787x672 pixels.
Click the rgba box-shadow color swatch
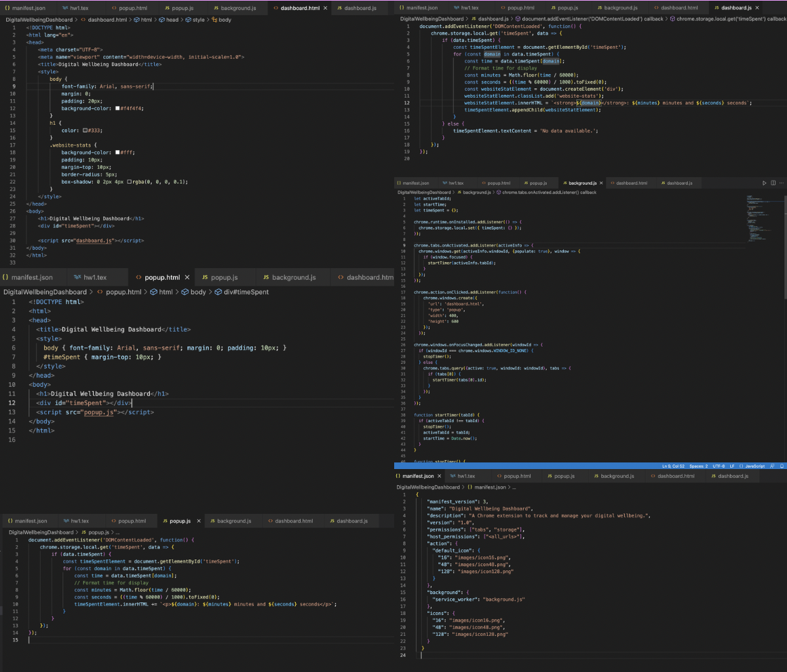130,182
